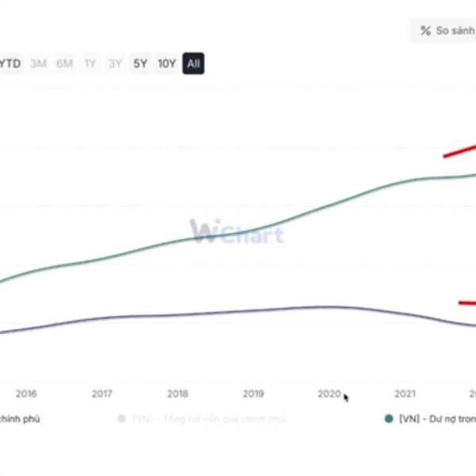
Task: Choose the 10Y time range
Action: coord(167,63)
